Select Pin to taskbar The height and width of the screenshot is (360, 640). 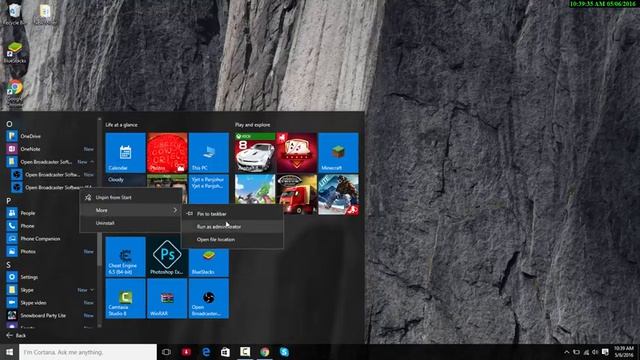(232, 214)
